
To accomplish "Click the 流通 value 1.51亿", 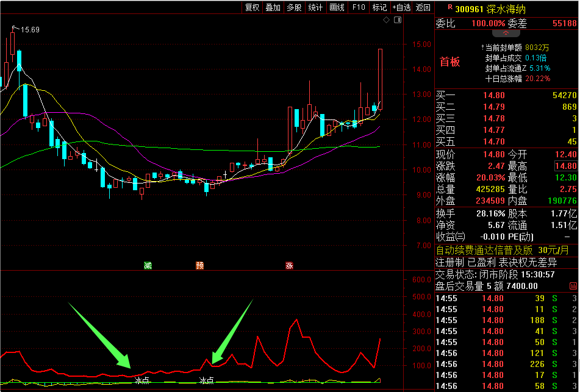I will click(x=564, y=225).
